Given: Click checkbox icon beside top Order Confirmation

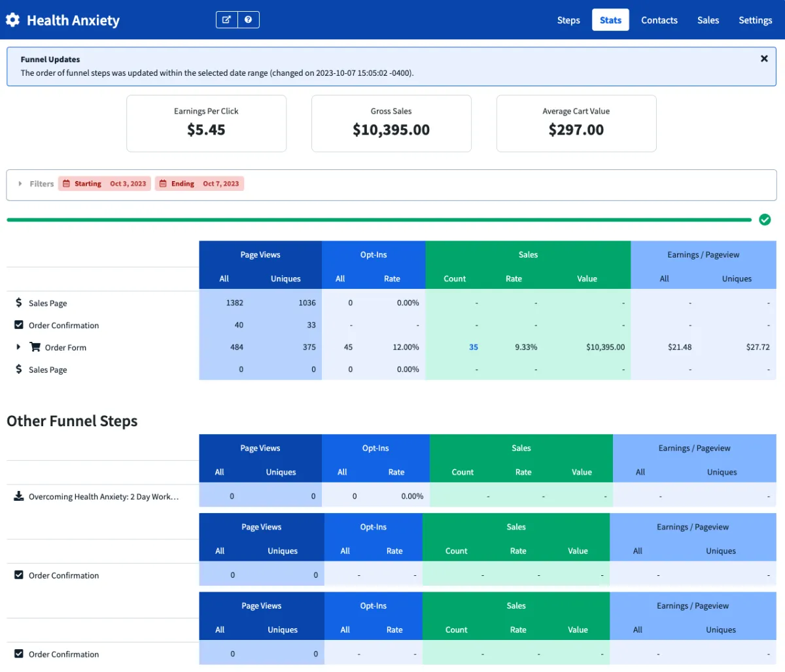Looking at the screenshot, I should point(19,325).
